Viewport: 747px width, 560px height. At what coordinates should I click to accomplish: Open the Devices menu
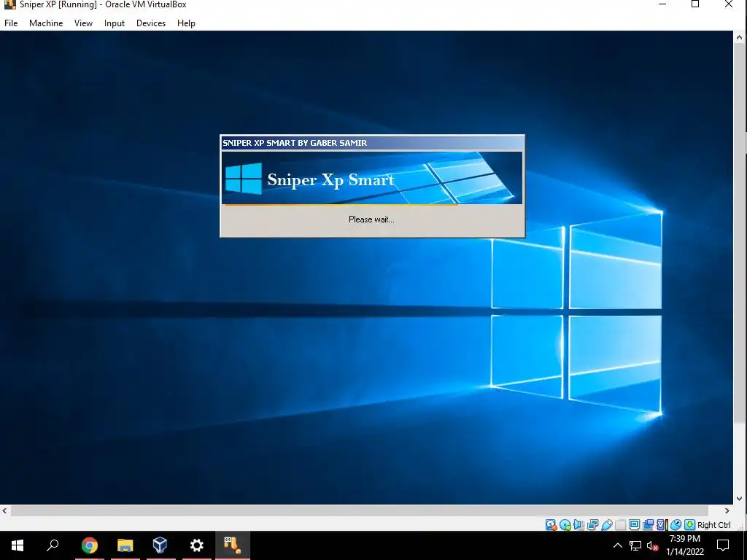pyautogui.click(x=151, y=23)
